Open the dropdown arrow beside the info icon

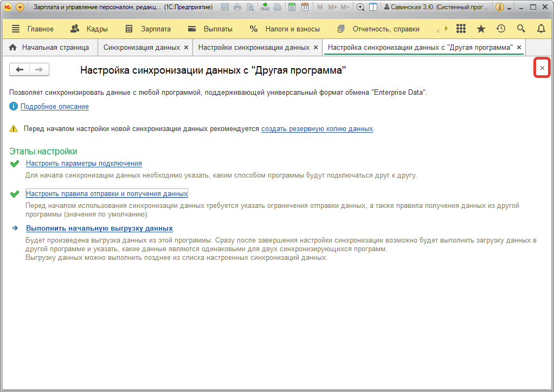[x=509, y=7]
